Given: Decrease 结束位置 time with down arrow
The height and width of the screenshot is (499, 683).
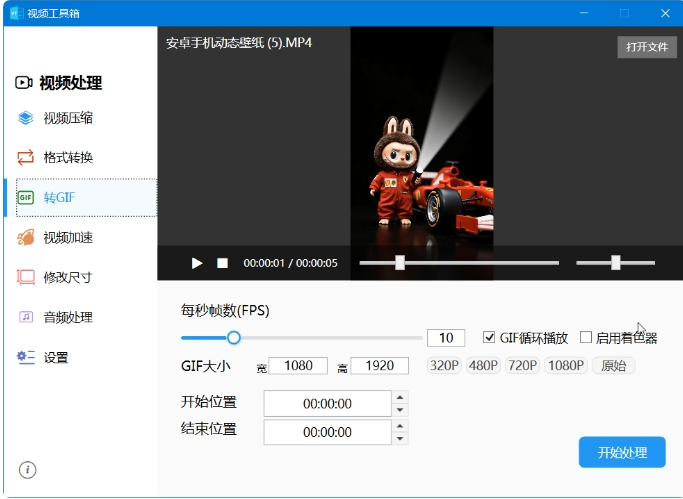Looking at the screenshot, I should 400,438.
